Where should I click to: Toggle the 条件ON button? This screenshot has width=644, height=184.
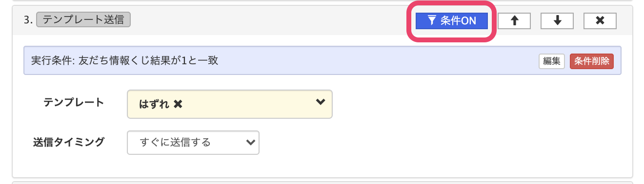(x=452, y=21)
